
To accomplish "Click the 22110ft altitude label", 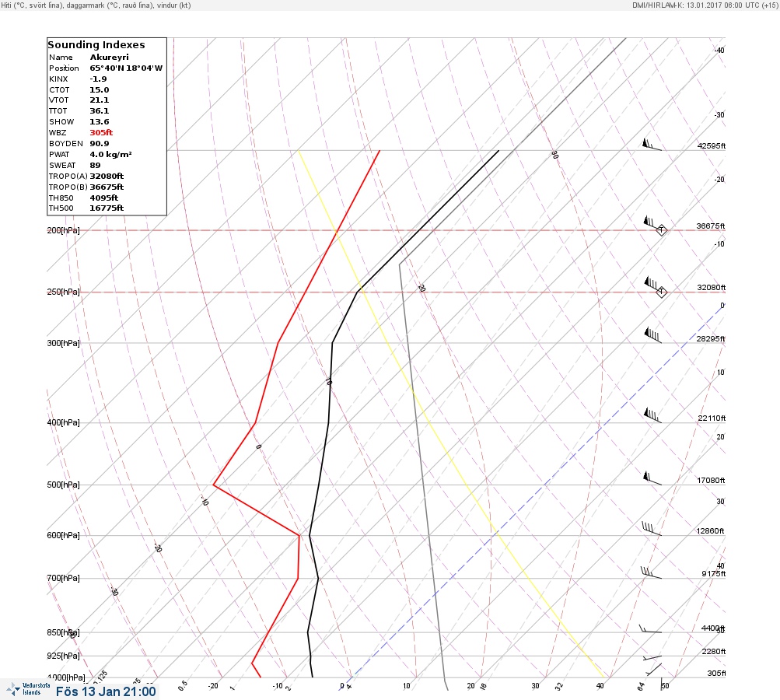I will 712,418.
